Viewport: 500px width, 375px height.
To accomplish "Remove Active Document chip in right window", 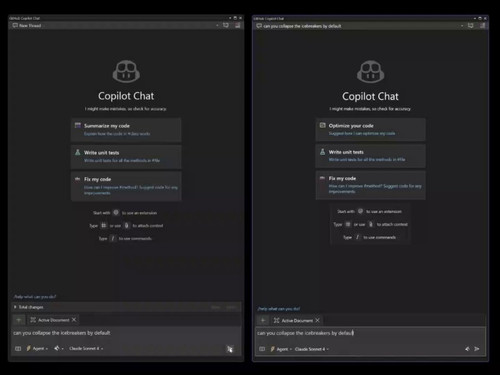I will (x=317, y=320).
